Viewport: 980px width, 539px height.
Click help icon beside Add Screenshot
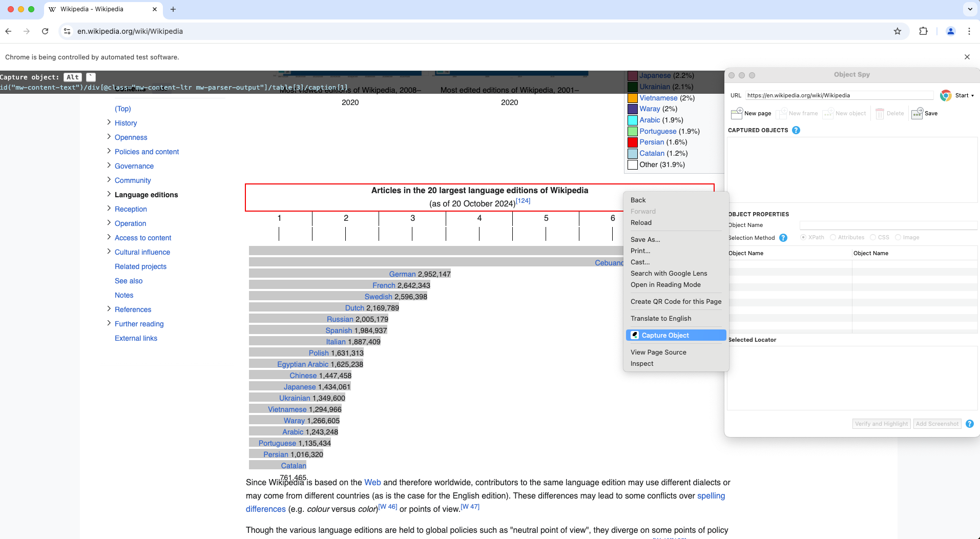969,424
